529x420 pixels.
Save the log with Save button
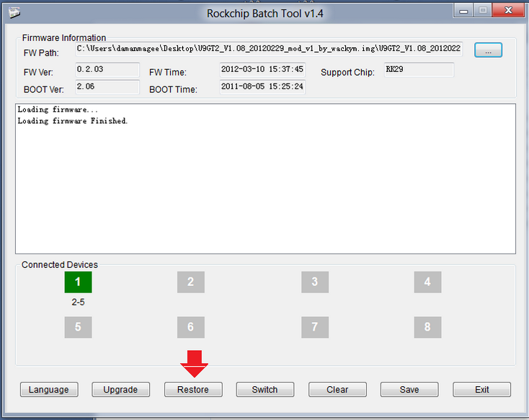coord(409,389)
